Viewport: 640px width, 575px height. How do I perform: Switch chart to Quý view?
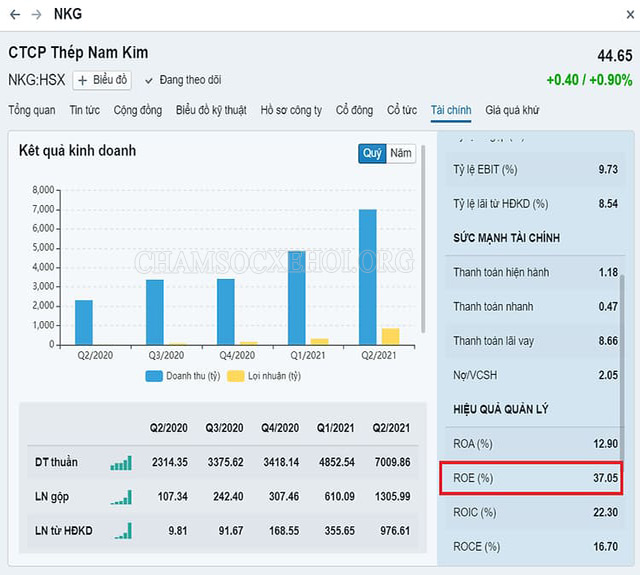click(x=372, y=153)
